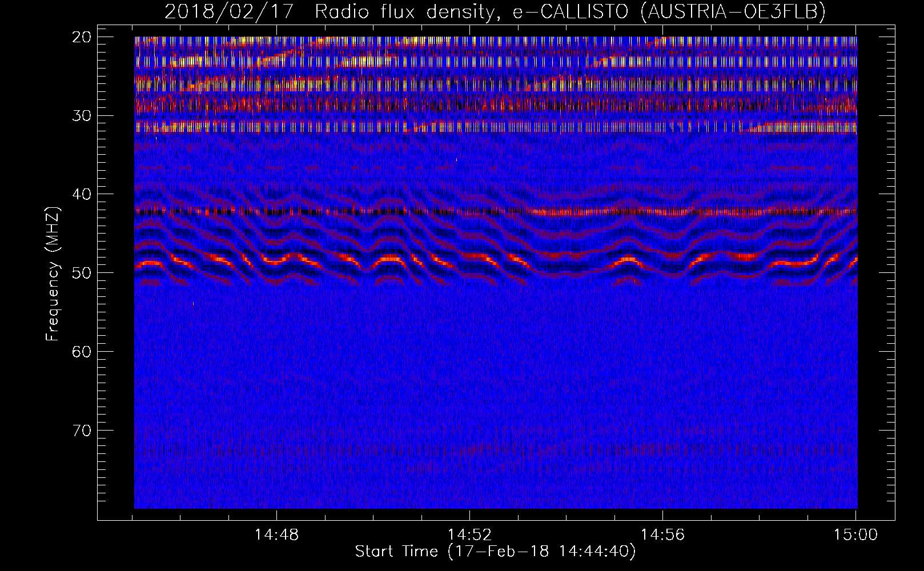924x571 pixels.
Task: Click the 50 frequency tick label
Action: (82, 272)
